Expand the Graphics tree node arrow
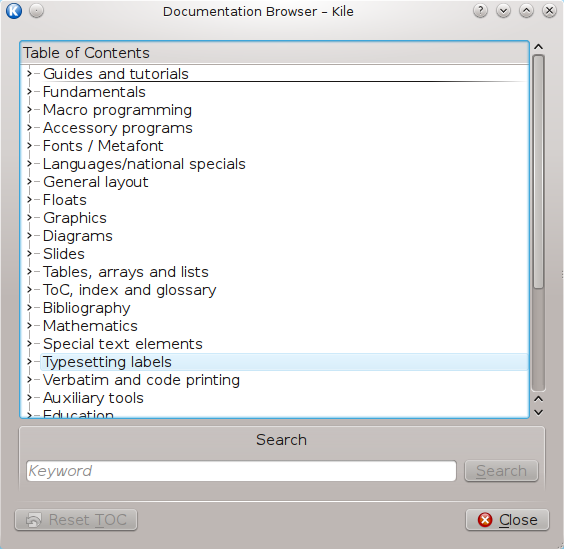This screenshot has height=549, width=564. tap(29, 218)
